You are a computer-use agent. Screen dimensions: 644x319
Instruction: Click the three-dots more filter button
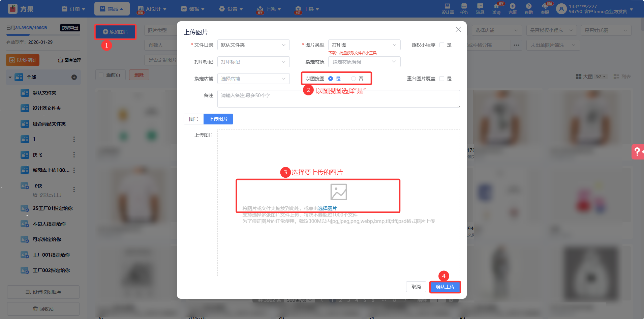(x=517, y=45)
